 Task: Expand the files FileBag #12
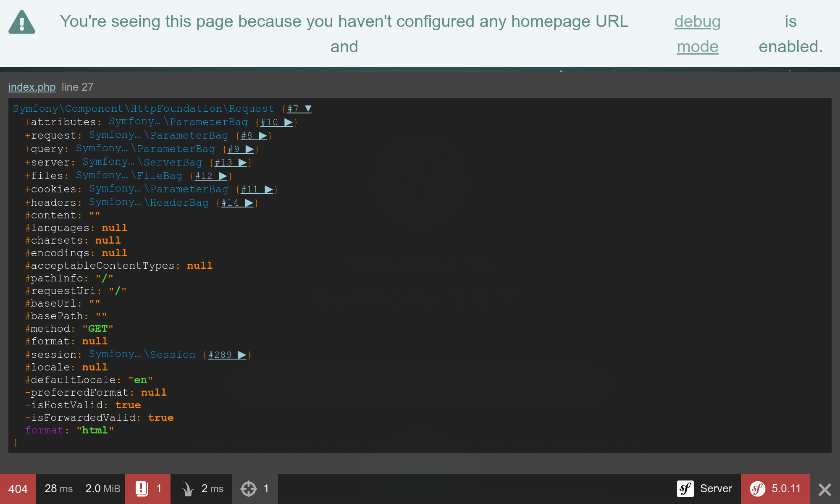211,176
